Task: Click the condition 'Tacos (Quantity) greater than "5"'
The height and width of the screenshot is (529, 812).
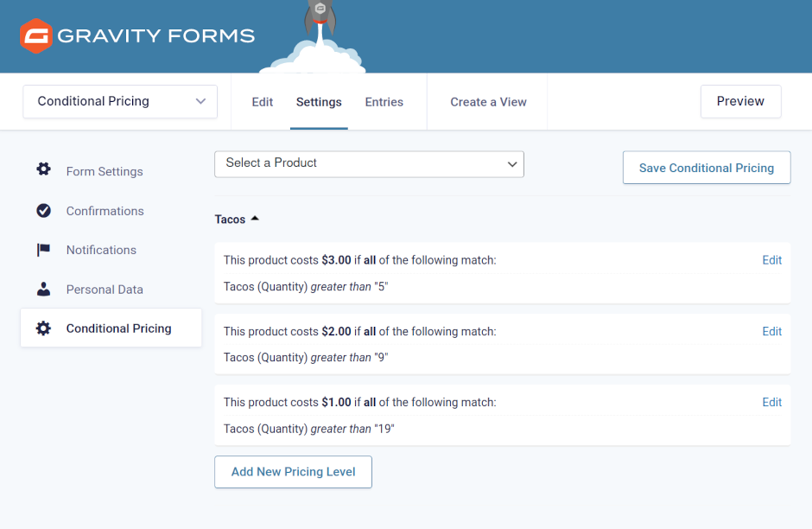Action: tap(306, 286)
